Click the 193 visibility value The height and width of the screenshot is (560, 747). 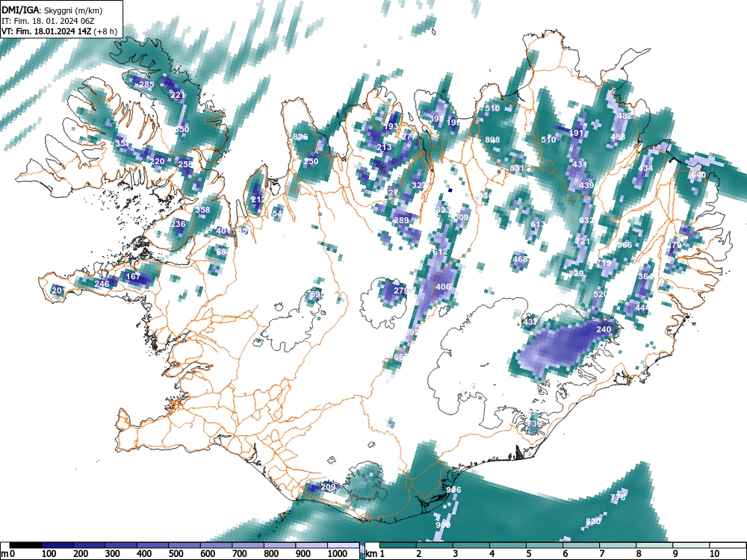391,126
